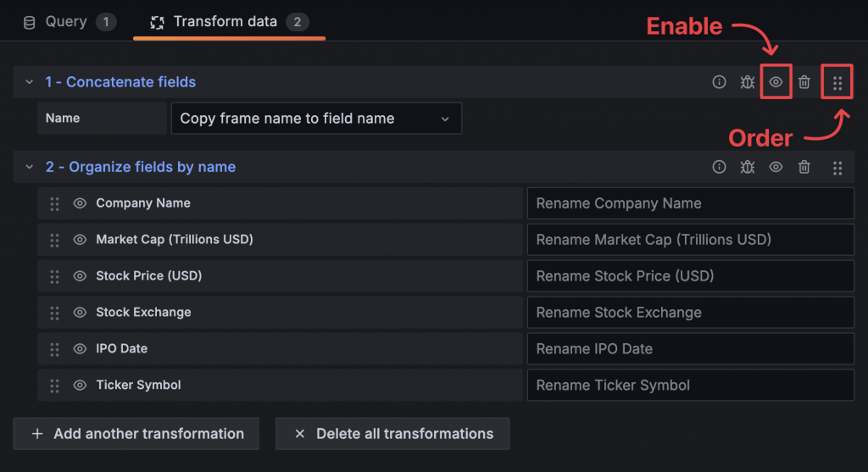
Task: Delete the Organize fields by name transformation
Action: coord(804,167)
